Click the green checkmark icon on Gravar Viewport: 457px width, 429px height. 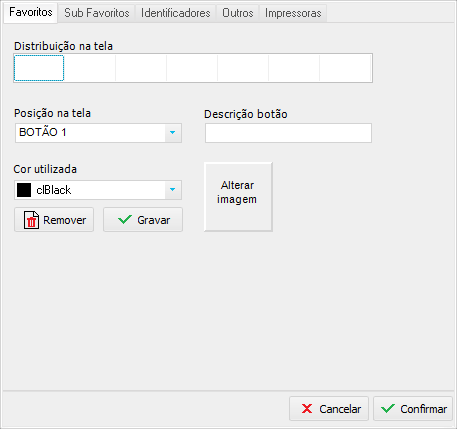(x=125, y=220)
